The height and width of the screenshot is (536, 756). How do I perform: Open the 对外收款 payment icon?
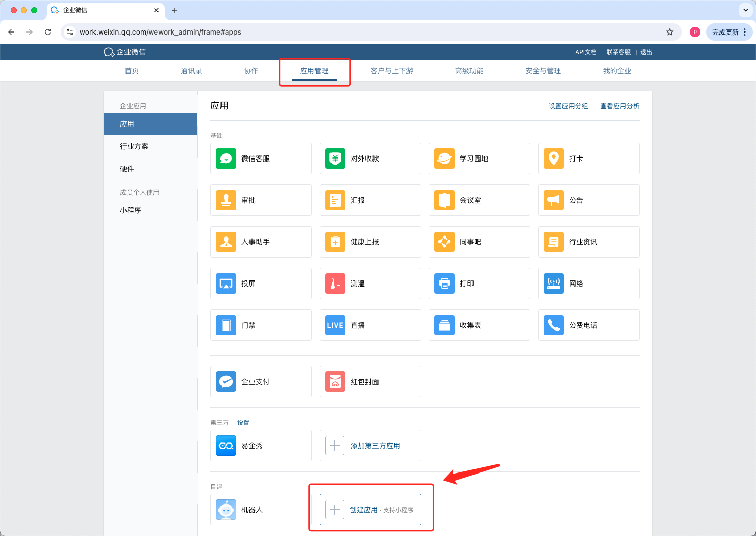point(335,159)
